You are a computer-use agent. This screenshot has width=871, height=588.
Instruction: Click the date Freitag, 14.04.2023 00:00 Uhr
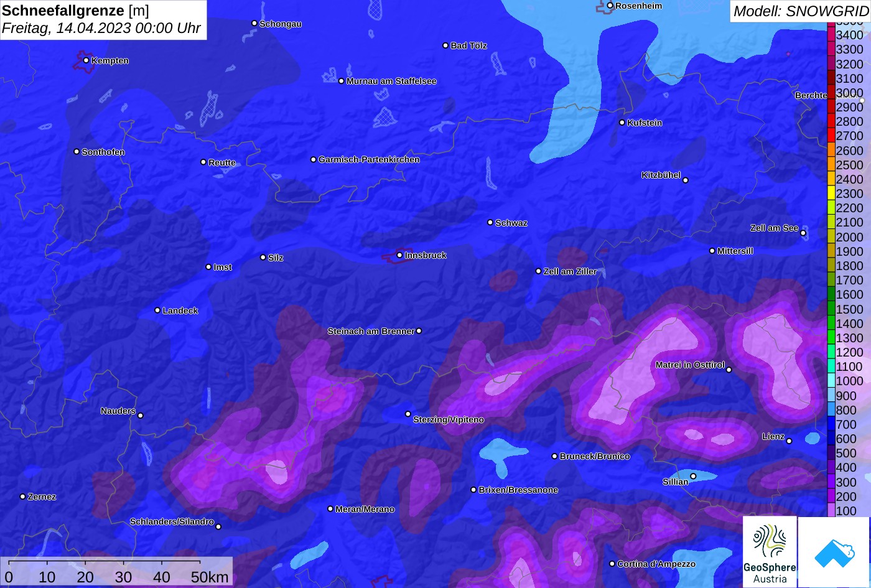coord(101,28)
